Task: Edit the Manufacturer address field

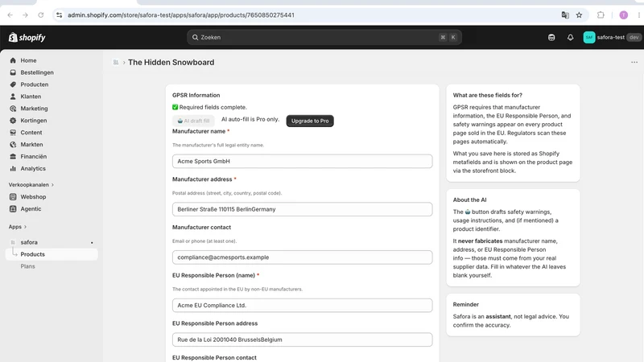Action: pos(303,209)
